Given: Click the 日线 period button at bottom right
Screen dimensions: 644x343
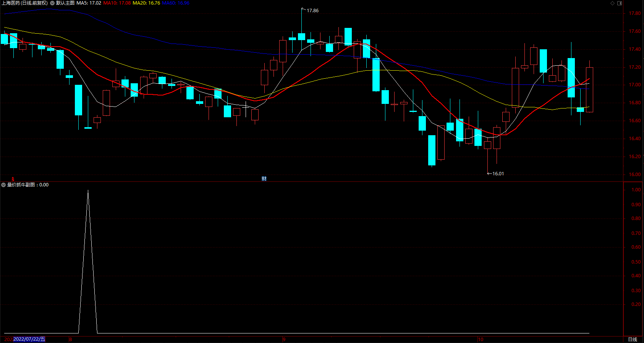Looking at the screenshot, I should click(x=633, y=340).
